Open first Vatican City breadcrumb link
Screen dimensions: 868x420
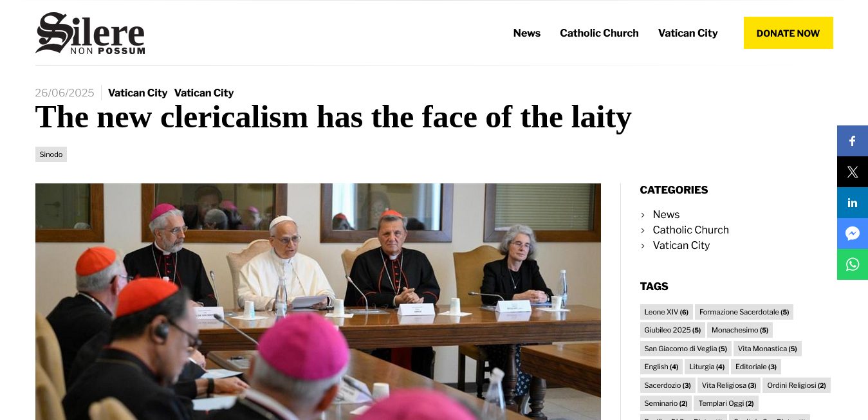point(138,93)
